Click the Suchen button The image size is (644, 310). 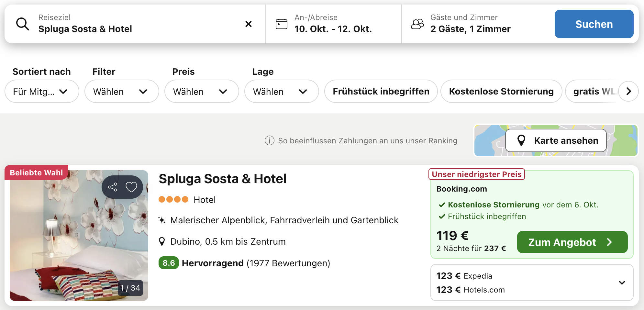pyautogui.click(x=594, y=24)
